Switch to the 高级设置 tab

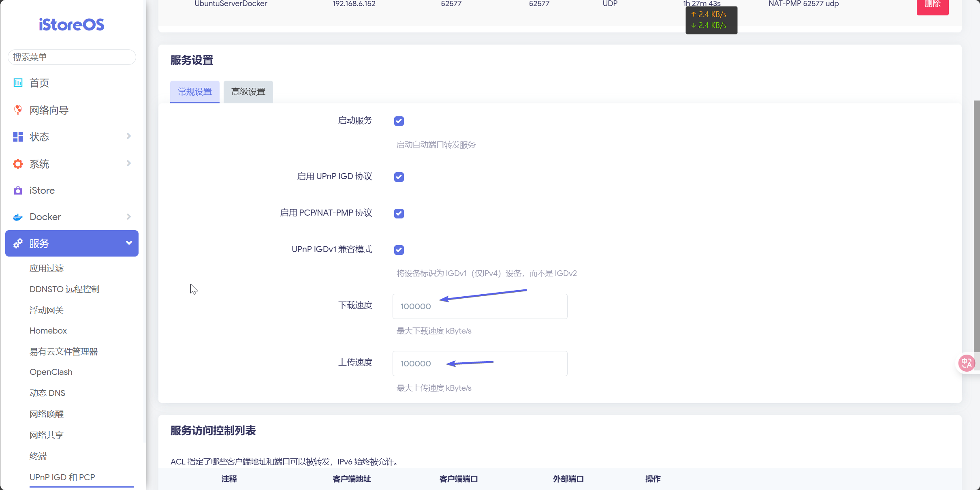[248, 92]
